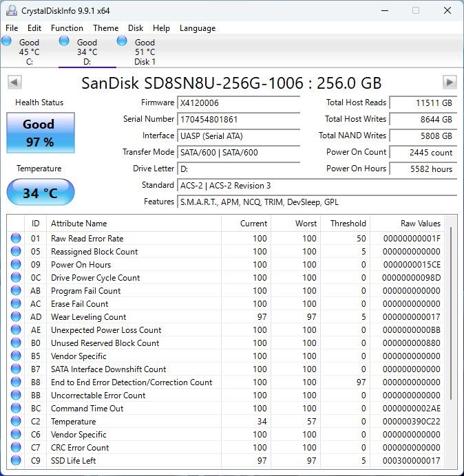The width and height of the screenshot is (464, 476).
Task: Click the Threshold column header
Action: click(x=345, y=224)
